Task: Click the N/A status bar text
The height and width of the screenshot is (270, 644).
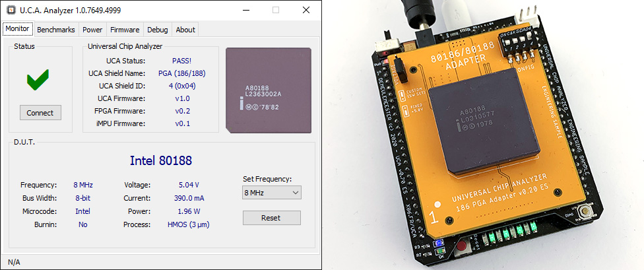Action: (14, 262)
